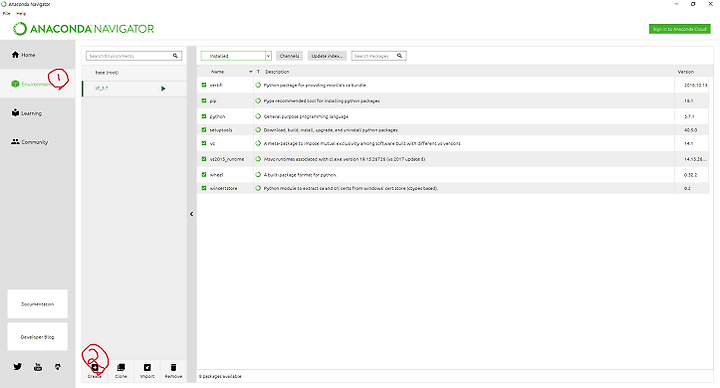Image resolution: width=720 pixels, height=388 pixels.
Task: Open Anaconda YouTube channel
Action: 38,367
